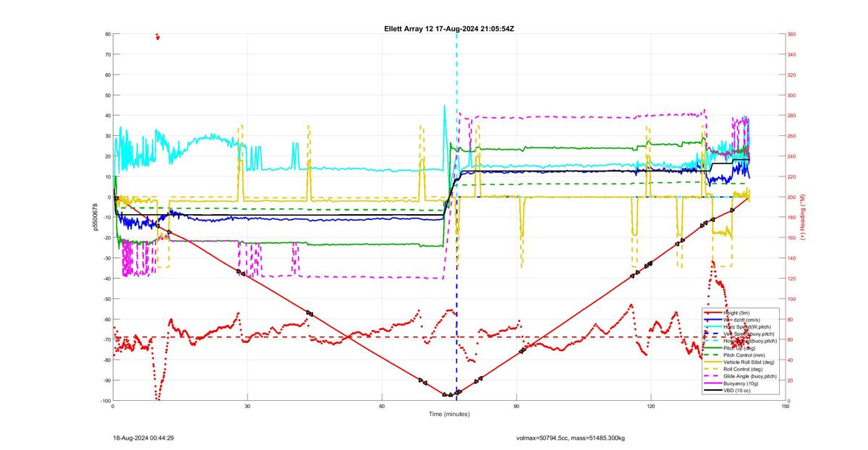Click the '-50' tick on left axis
The image size is (868, 450).
[x=106, y=299]
